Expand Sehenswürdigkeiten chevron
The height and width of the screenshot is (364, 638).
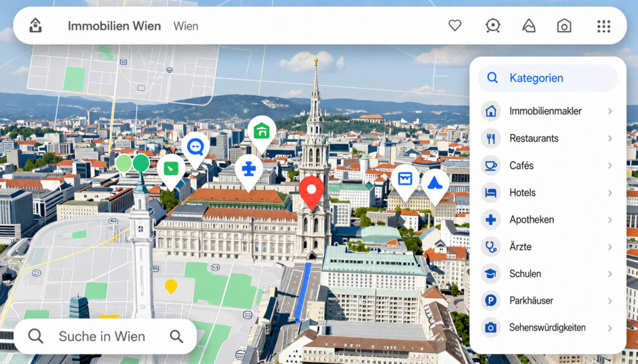(610, 327)
